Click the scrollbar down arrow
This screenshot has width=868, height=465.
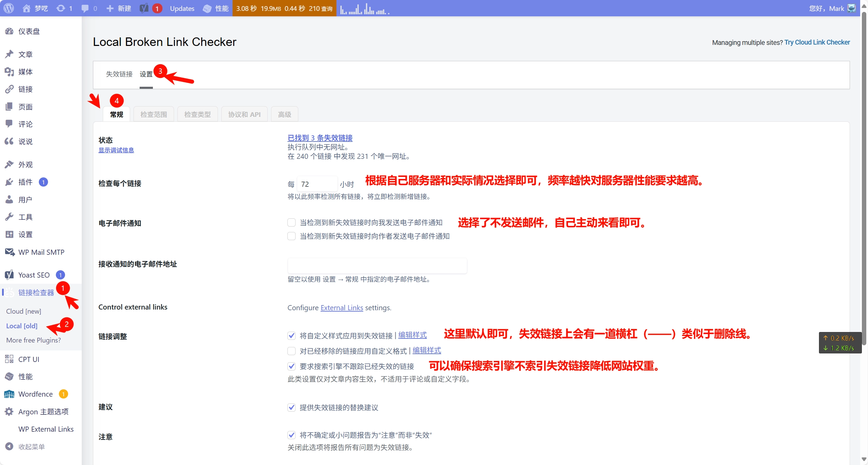coord(864,459)
